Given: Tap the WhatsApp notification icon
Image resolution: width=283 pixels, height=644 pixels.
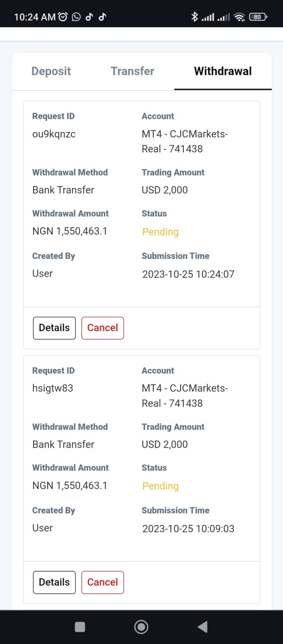Looking at the screenshot, I should [x=76, y=17].
